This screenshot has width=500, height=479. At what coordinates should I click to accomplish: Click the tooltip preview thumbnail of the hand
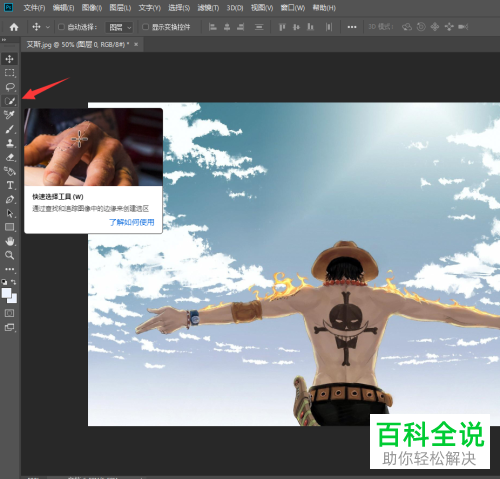point(93,147)
